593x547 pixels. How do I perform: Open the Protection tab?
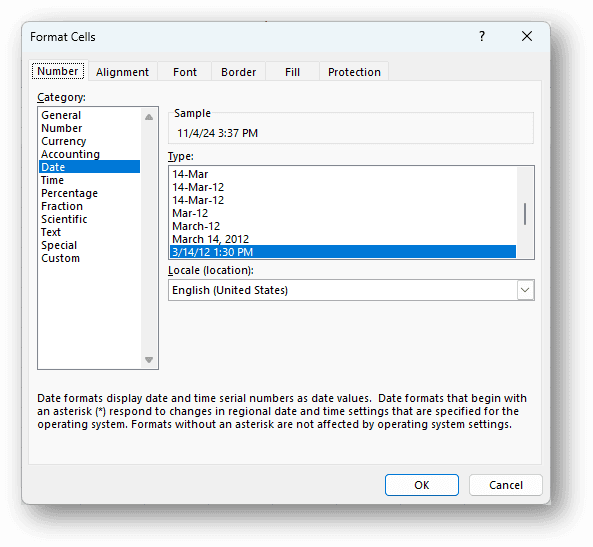354,72
